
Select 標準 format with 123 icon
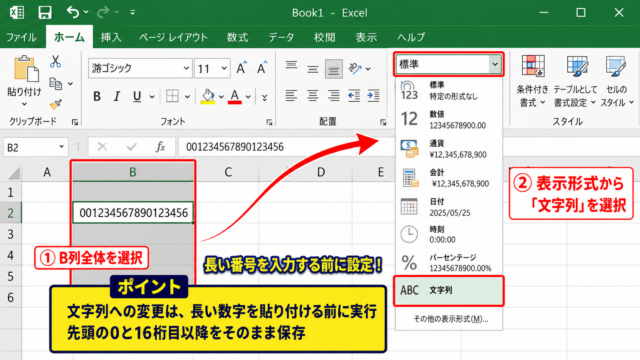(x=449, y=91)
